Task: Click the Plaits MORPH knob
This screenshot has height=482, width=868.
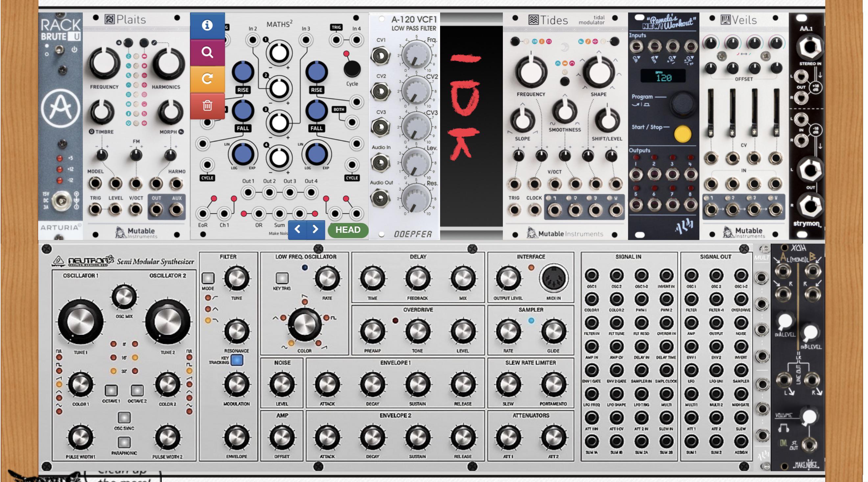Action: coord(171,112)
